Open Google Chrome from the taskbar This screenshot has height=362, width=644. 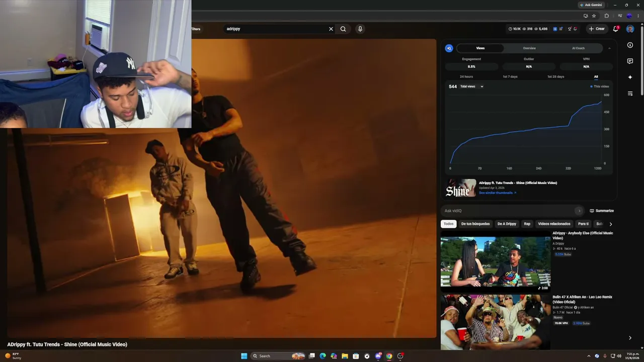pyautogui.click(x=389, y=356)
